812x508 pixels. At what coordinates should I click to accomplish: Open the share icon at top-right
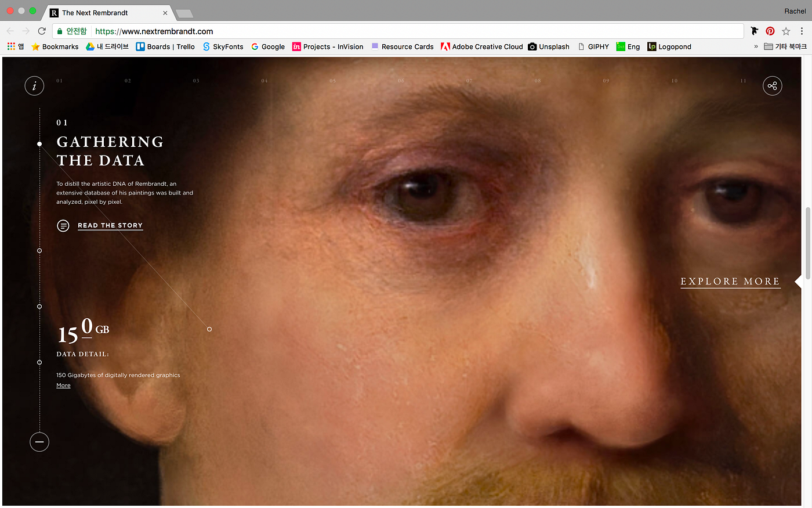tap(772, 85)
